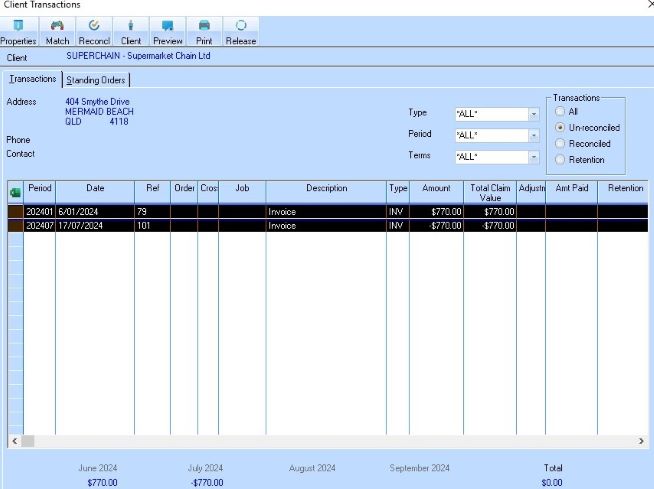The image size is (654, 489).
Task: Select the All transactions radio button
Action: coord(560,112)
